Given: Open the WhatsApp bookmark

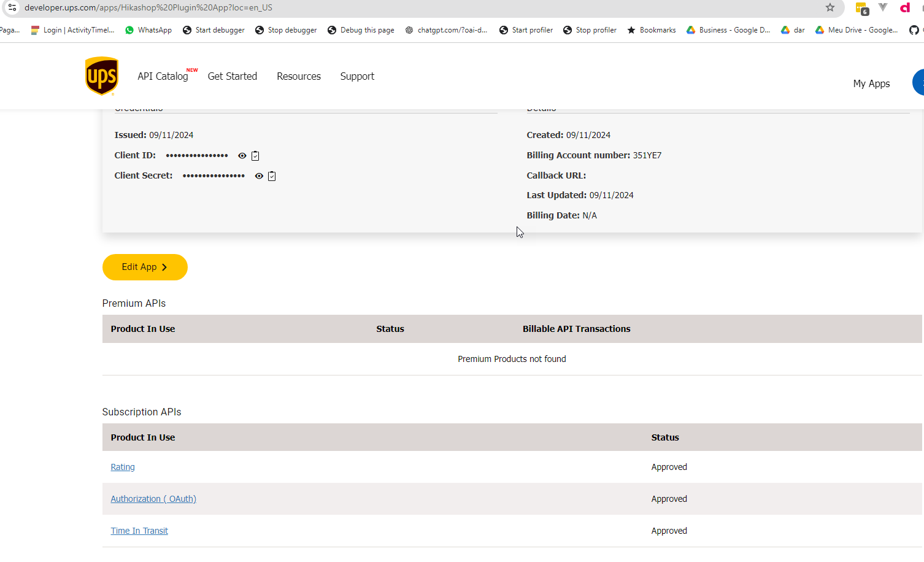Looking at the screenshot, I should 148,30.
